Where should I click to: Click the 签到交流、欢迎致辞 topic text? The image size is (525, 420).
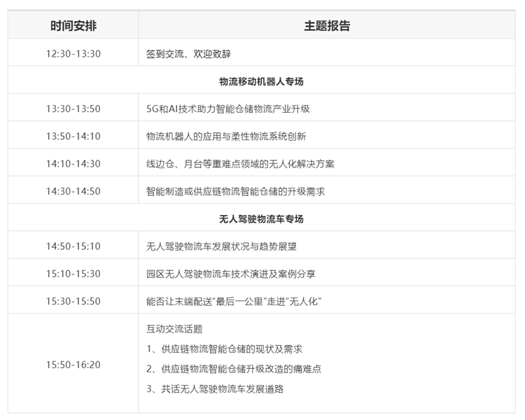[x=188, y=54]
